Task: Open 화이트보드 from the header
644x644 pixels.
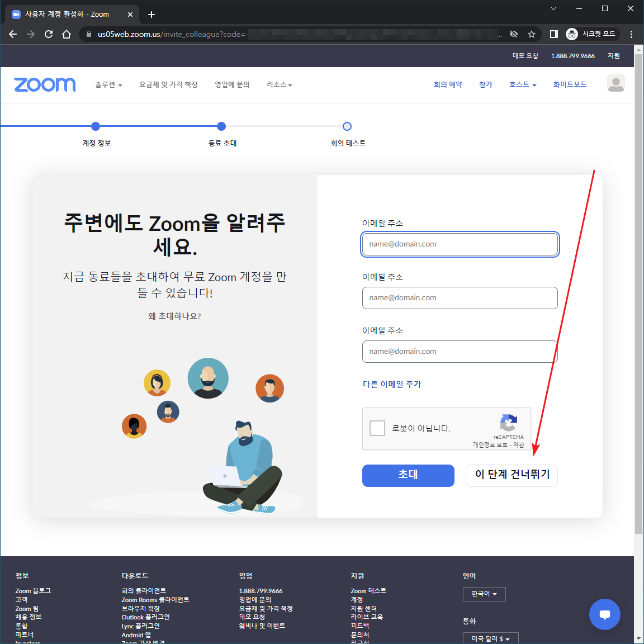Action: tap(570, 84)
